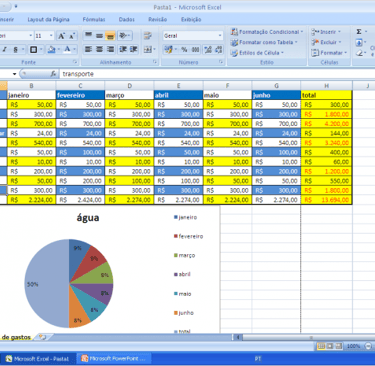This screenshot has height=366, width=375.
Task: Apply the thousands separator style
Action: 196,50
